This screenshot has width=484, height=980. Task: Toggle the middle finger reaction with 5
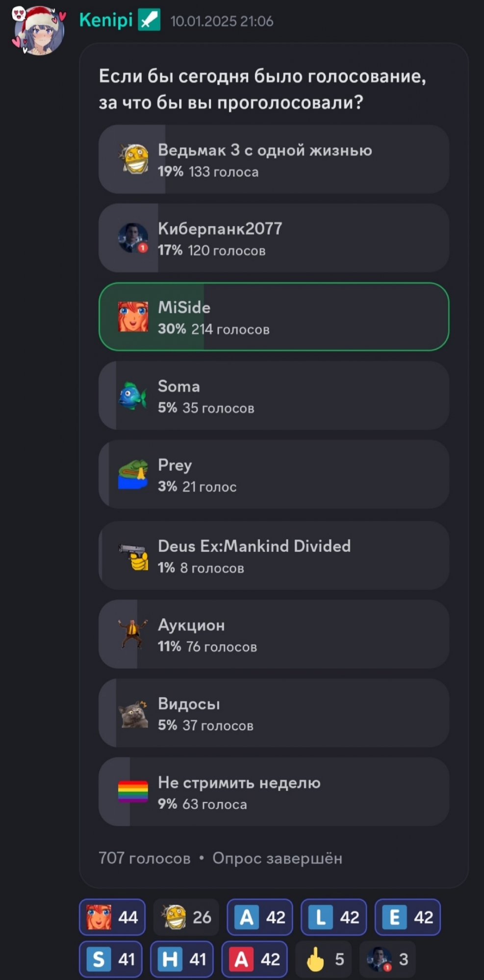(x=324, y=959)
